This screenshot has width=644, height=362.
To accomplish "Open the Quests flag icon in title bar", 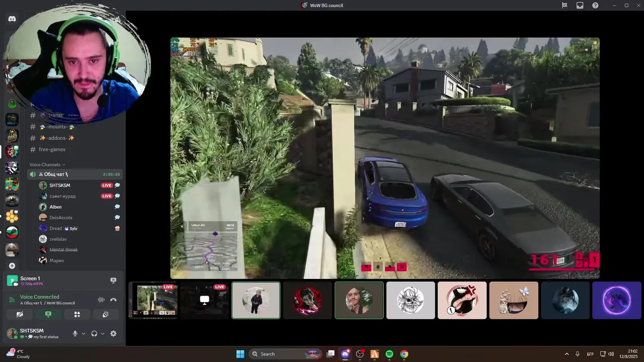I will 565,5.
